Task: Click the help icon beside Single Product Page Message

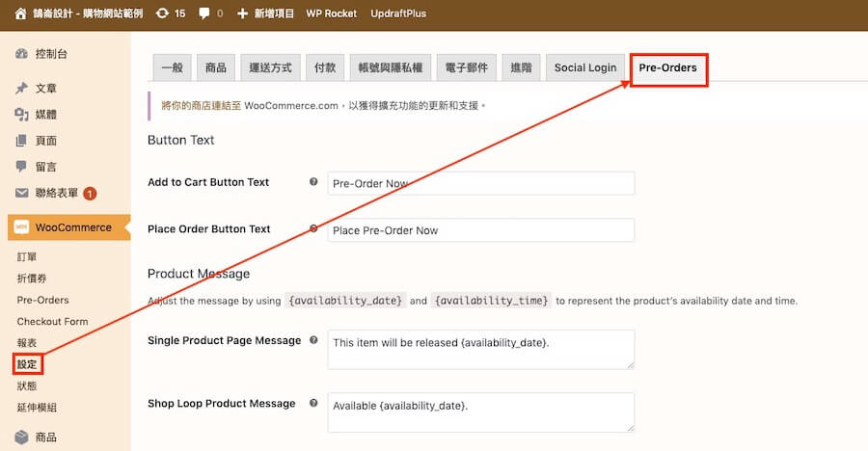Action: 313,340
